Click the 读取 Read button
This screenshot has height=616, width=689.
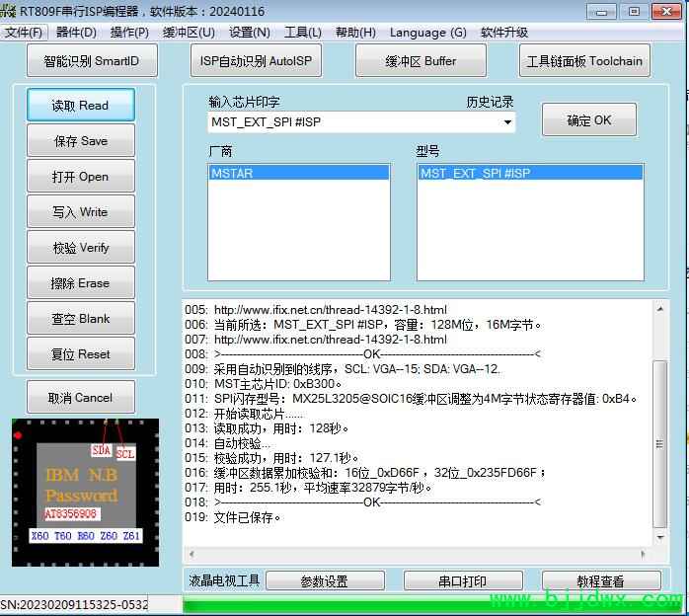(80, 106)
